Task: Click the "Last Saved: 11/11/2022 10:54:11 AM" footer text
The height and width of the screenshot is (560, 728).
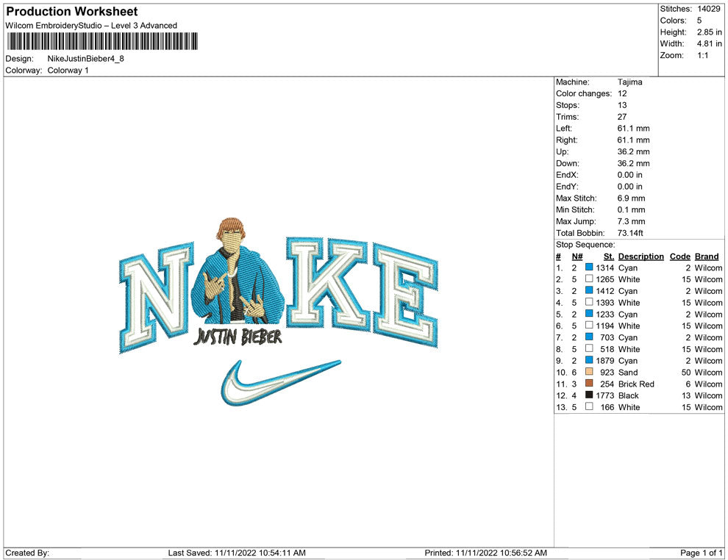Action: tap(237, 553)
